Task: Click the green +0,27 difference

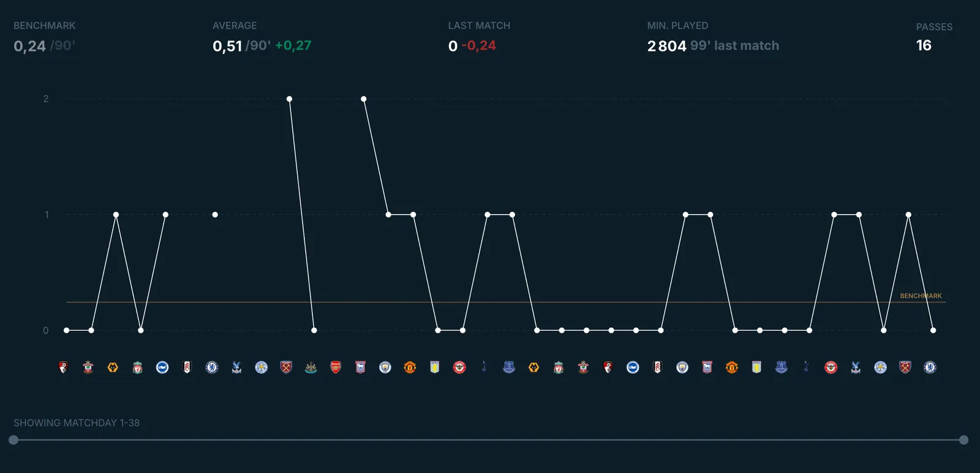Action: pos(293,45)
